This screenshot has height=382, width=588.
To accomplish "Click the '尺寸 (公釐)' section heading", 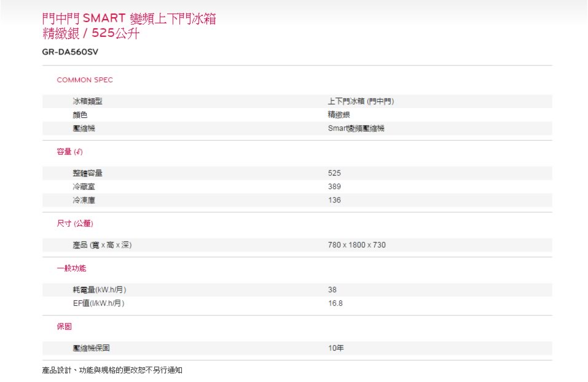I will [74, 224].
